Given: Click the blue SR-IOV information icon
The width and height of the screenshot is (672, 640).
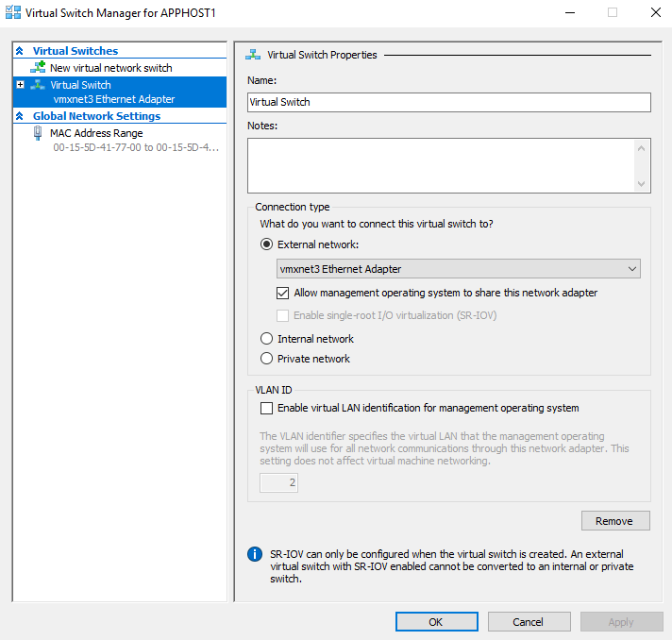Looking at the screenshot, I should [255, 554].
